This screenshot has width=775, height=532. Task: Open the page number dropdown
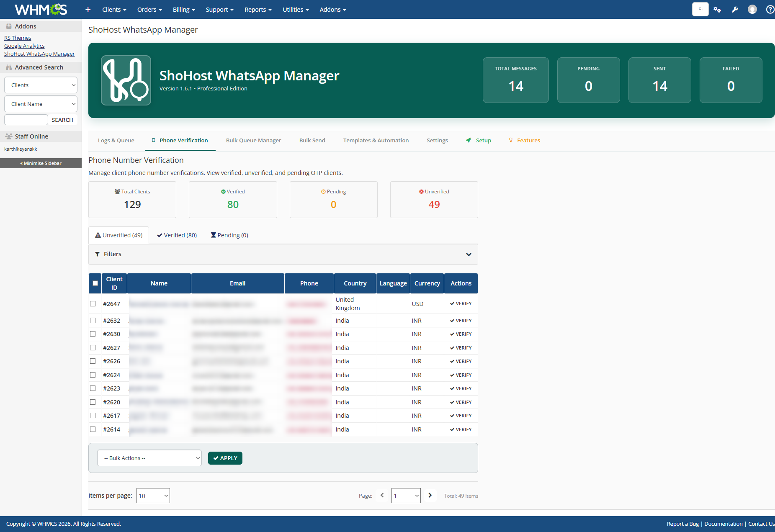click(406, 496)
